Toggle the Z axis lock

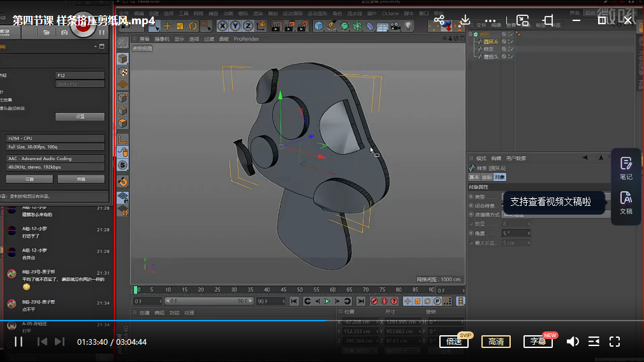(247, 26)
